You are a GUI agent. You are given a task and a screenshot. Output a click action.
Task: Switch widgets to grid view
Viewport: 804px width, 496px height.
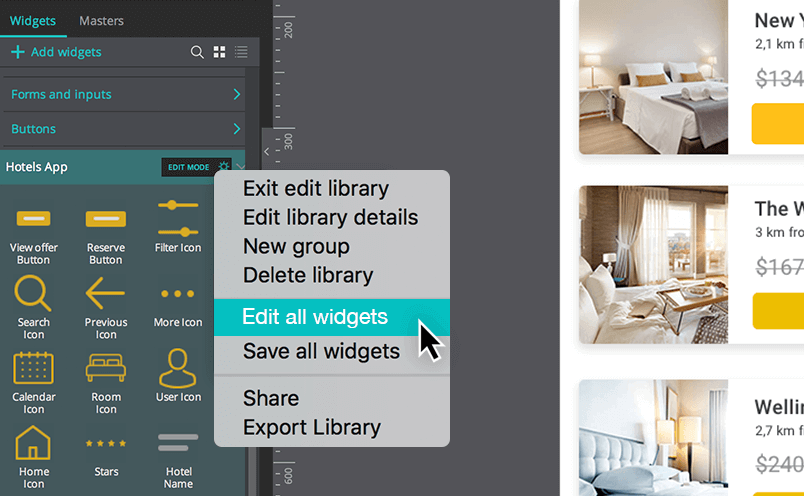point(219,52)
